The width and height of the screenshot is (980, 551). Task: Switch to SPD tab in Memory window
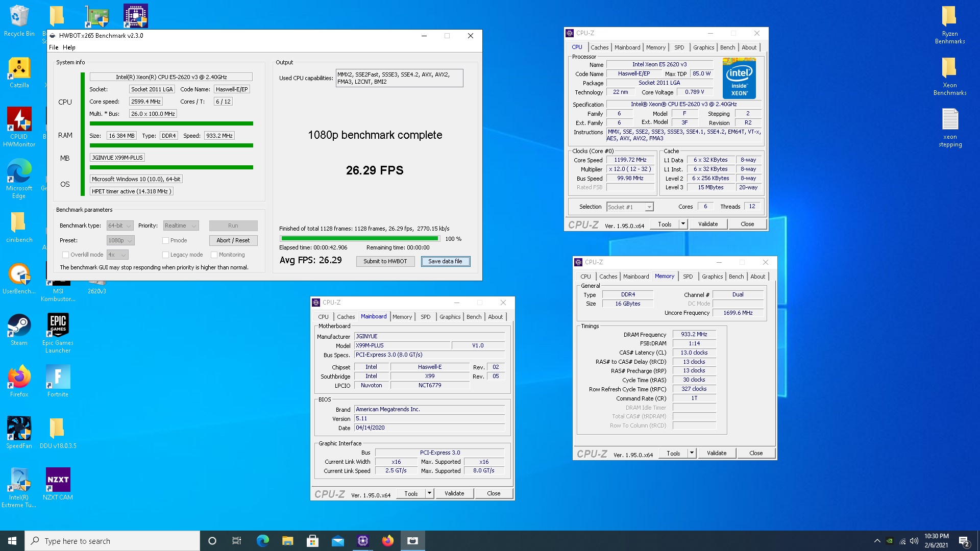688,277
